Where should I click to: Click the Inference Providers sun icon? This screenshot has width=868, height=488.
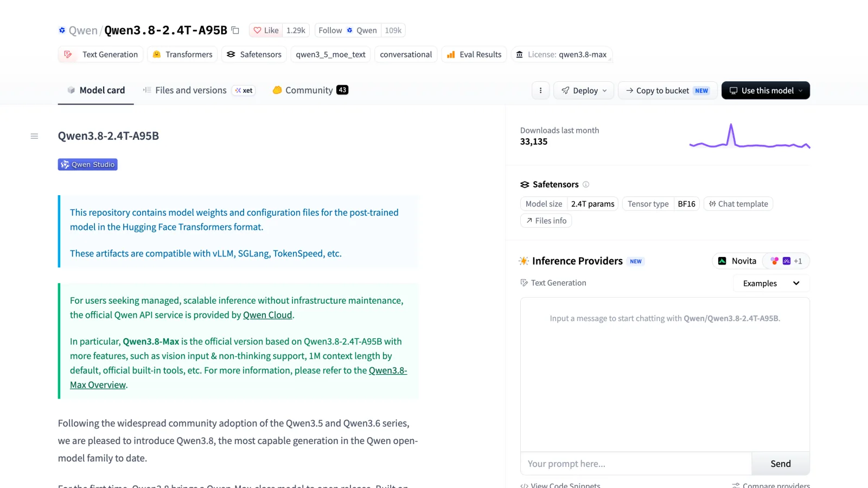(524, 261)
